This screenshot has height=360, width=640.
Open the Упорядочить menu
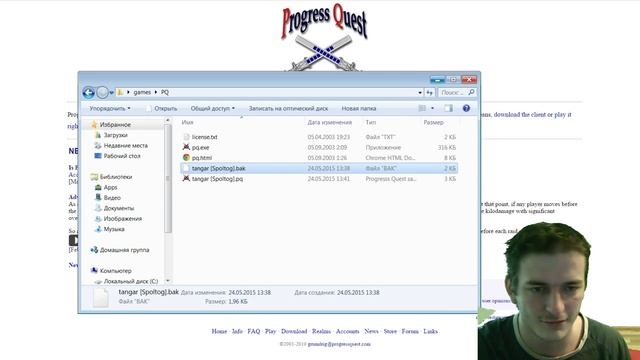click(110, 109)
